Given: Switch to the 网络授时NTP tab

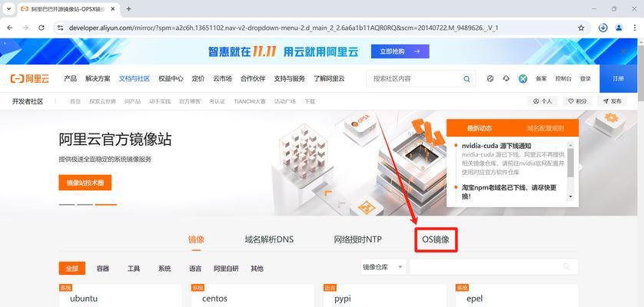Looking at the screenshot, I should tap(357, 239).
